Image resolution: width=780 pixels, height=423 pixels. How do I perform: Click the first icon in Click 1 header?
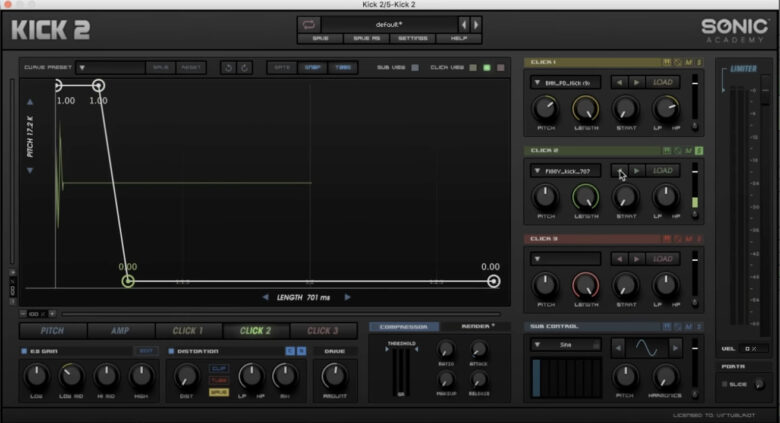pyautogui.click(x=667, y=62)
